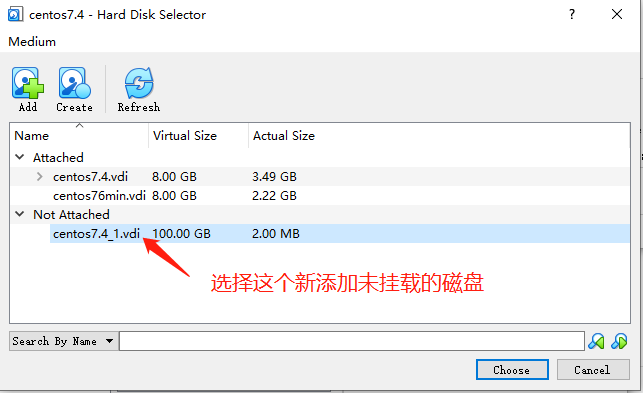Sort by the Virtual Size column

point(198,135)
